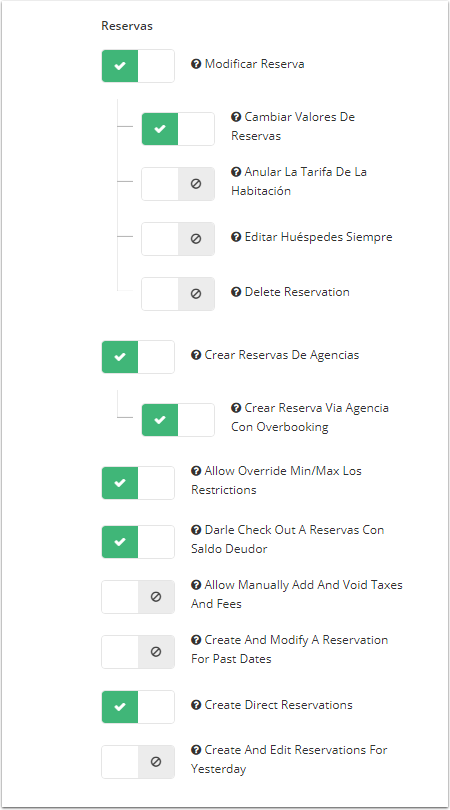Disable Crear Reserva Via Agencia Con Overbooking toggle
Screen dimensions: 450x810
pyautogui.click(x=178, y=420)
